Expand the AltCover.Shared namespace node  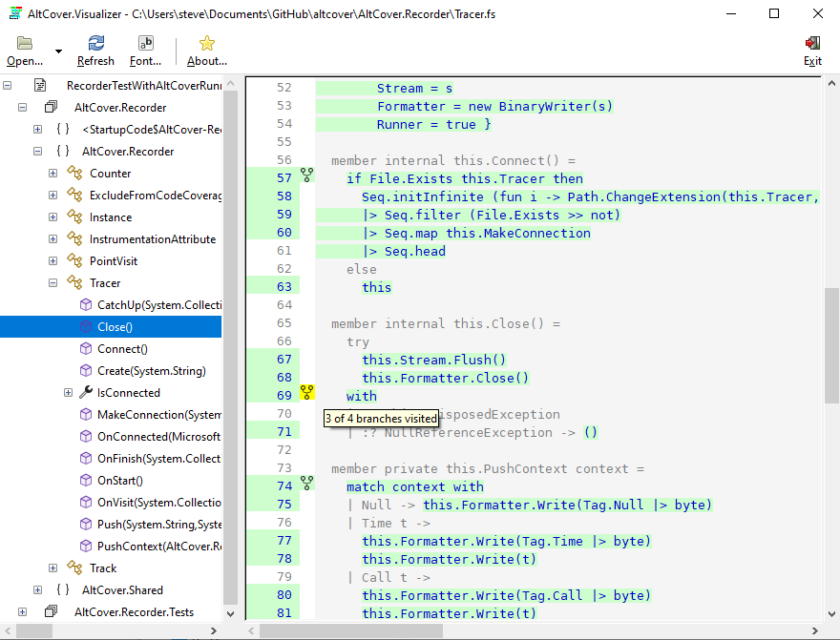[37, 589]
